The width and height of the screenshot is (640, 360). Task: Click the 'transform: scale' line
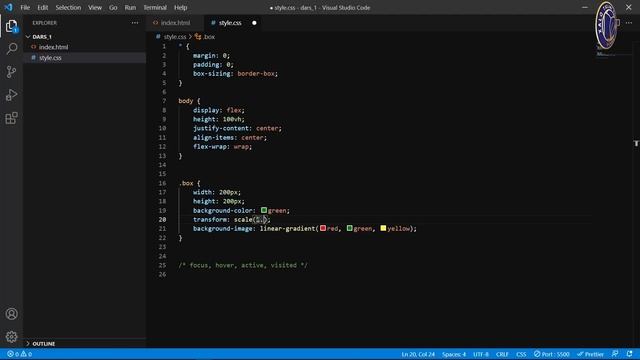coord(231,219)
